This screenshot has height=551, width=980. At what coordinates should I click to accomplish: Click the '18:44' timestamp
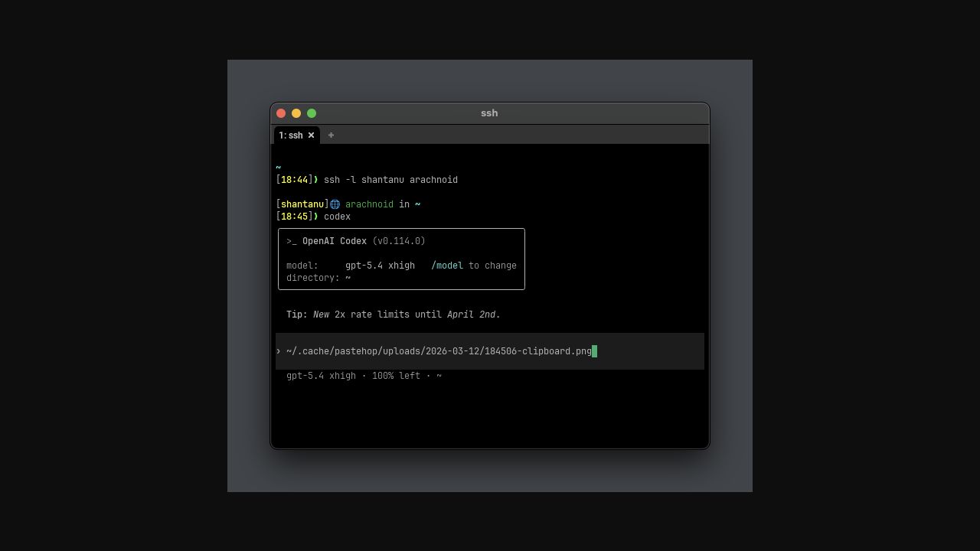[x=294, y=180]
